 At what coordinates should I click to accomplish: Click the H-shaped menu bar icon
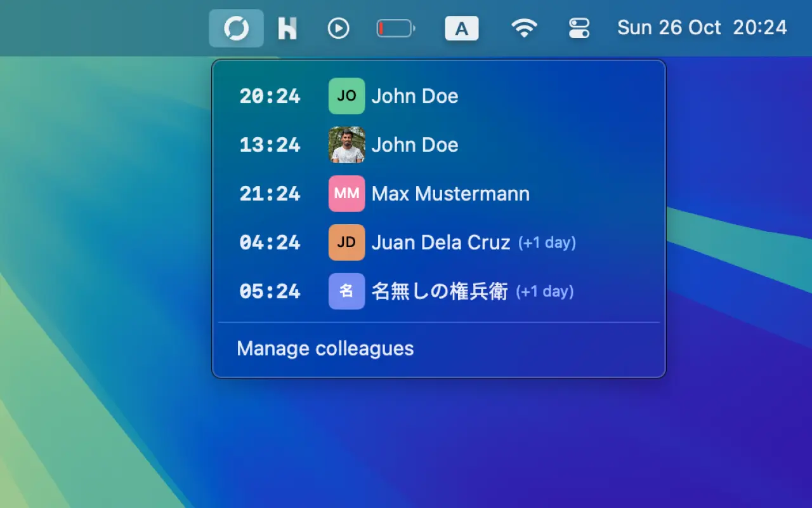[x=287, y=28]
